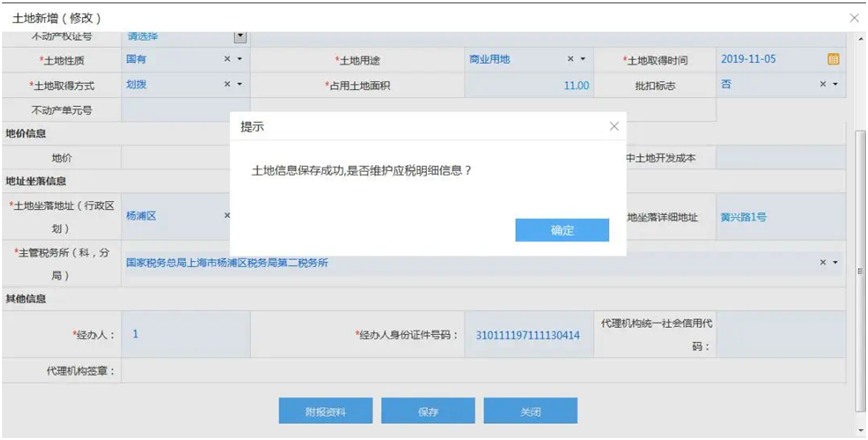Click the 经办人身份证件号码 field
Screen dimensions: 868x440
(x=529, y=334)
